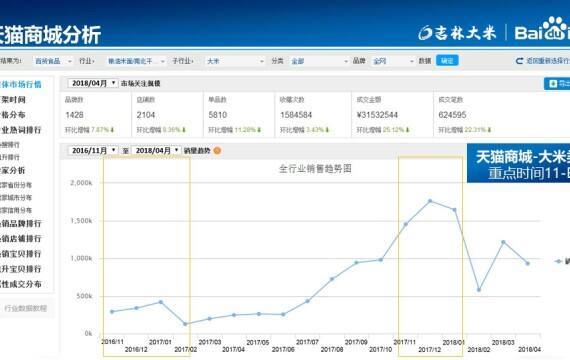Screen dimensions: 570x360
Task: Expand the 品牌 全网 dropdown
Action: coord(393,61)
